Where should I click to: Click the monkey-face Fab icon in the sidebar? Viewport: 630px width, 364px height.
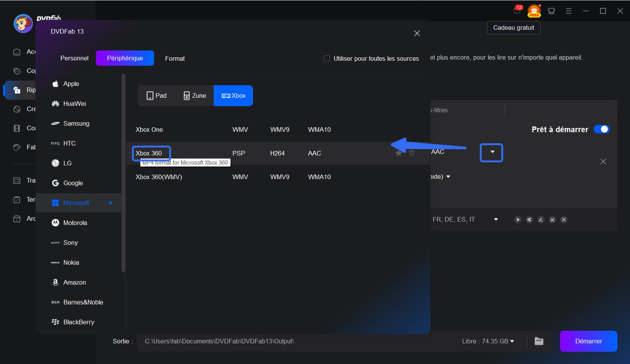pos(17,147)
